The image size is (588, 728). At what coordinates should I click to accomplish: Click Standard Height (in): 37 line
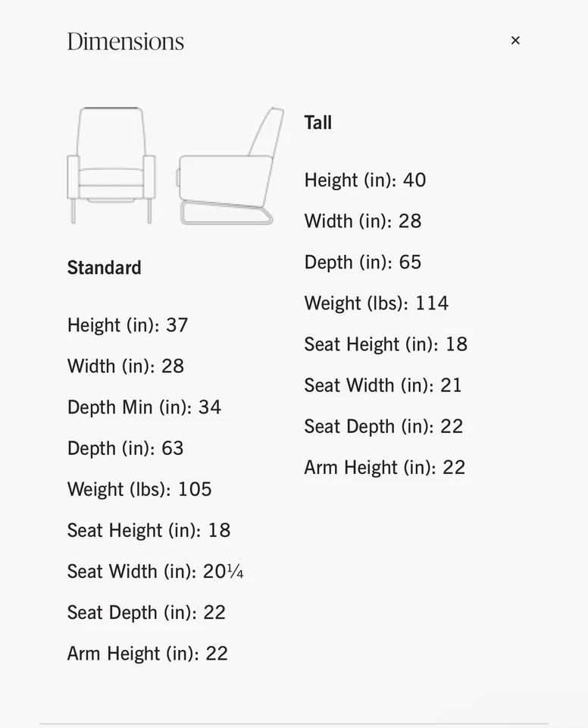tap(127, 325)
